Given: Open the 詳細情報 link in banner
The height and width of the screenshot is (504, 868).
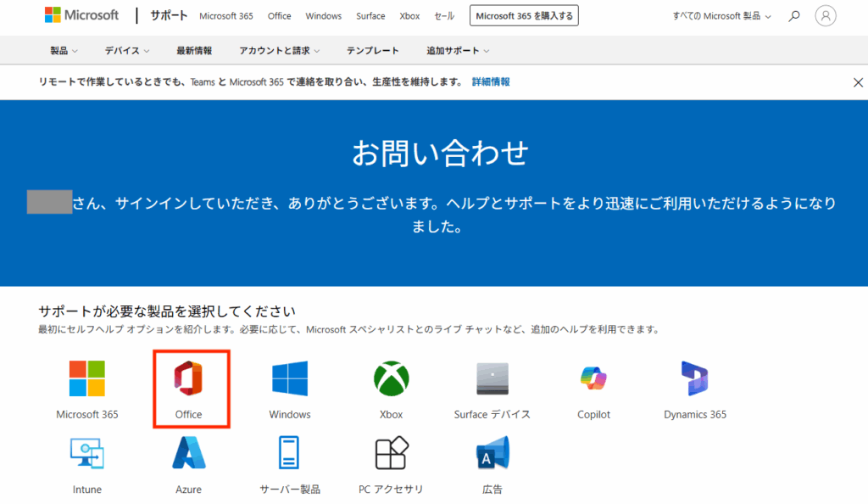Looking at the screenshot, I should tap(491, 82).
